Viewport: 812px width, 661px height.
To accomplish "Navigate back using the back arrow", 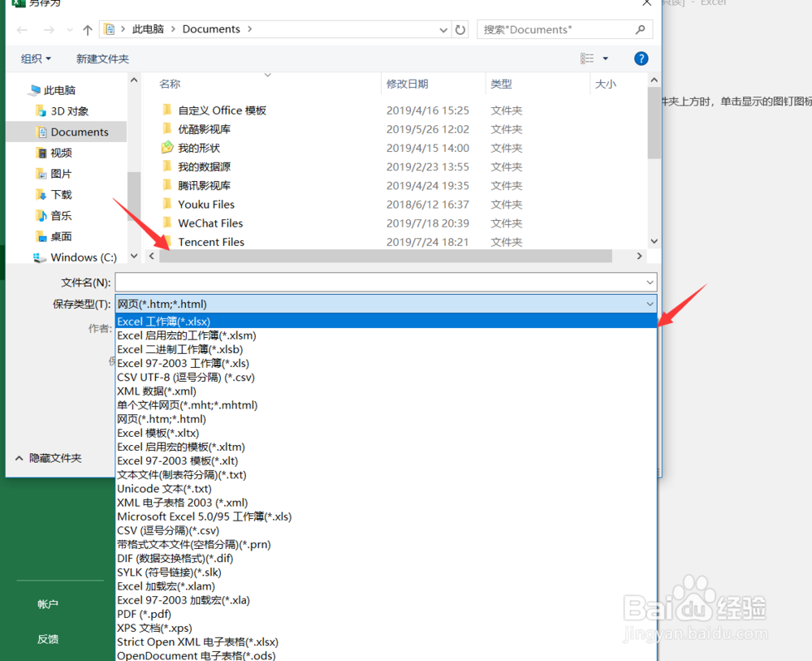I will coord(21,29).
